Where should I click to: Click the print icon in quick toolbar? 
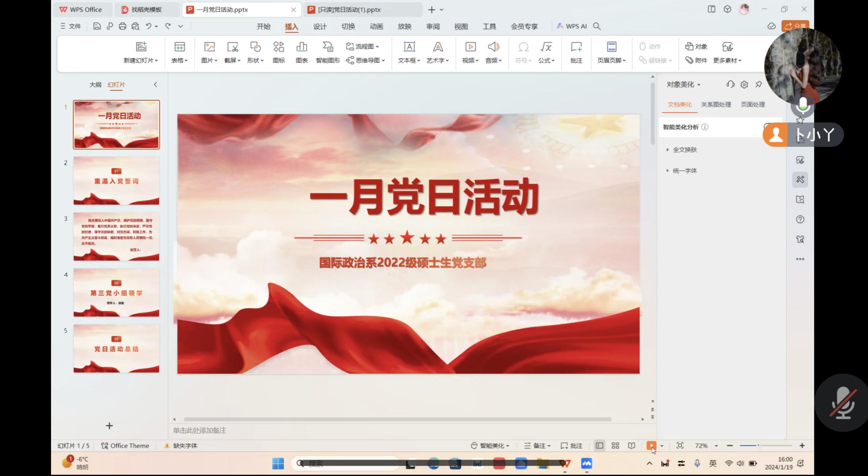123,26
